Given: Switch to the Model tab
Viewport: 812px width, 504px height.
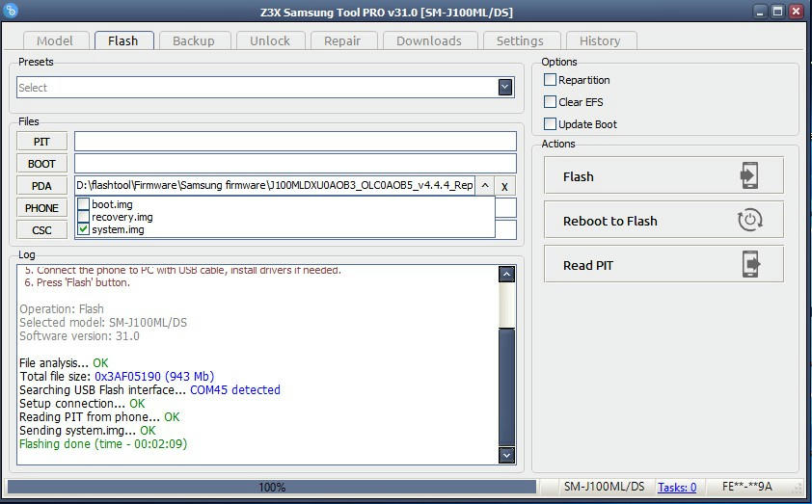Looking at the screenshot, I should pos(55,40).
